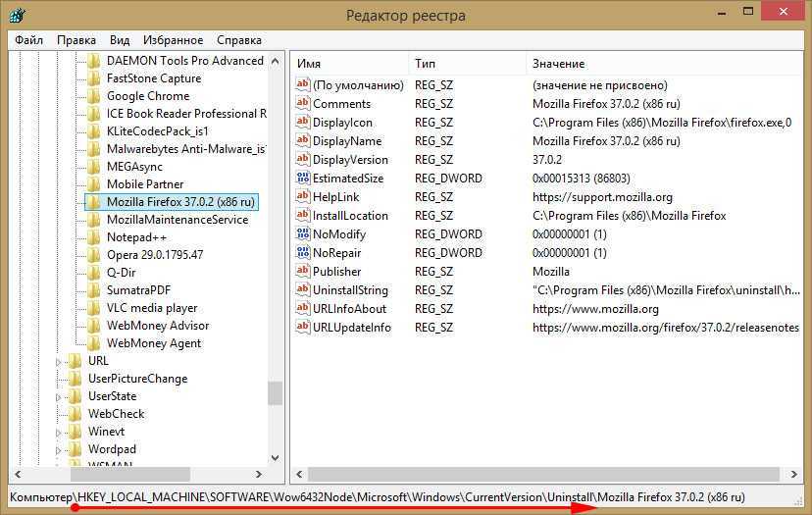Open the Вид menu
Screen dimensions: 812x515
(120, 40)
